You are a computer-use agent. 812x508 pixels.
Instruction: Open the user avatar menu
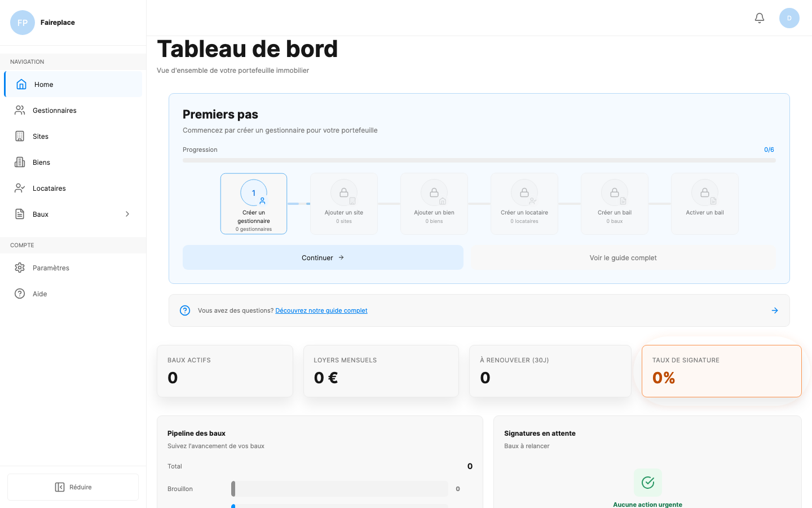click(789, 17)
